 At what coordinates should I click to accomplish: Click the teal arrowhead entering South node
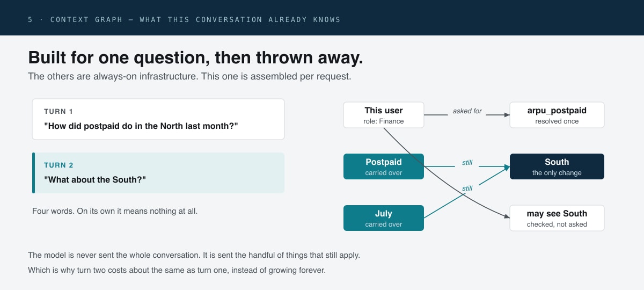click(506, 168)
